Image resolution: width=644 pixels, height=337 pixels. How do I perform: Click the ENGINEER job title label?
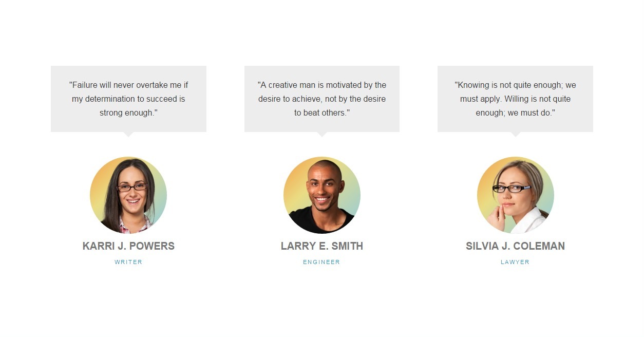point(321,262)
